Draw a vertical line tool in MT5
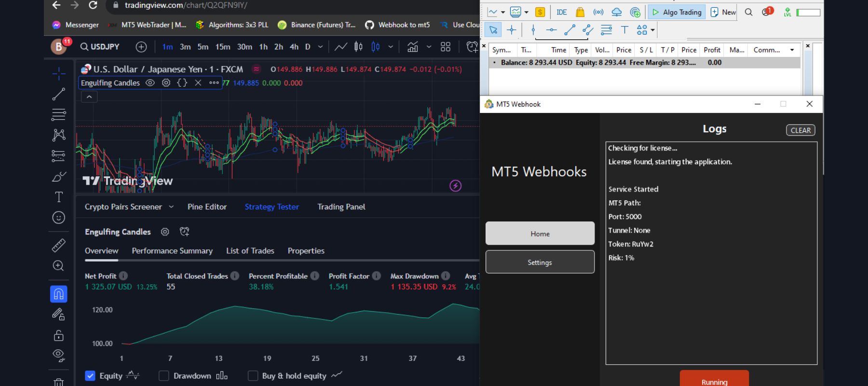 click(x=533, y=30)
